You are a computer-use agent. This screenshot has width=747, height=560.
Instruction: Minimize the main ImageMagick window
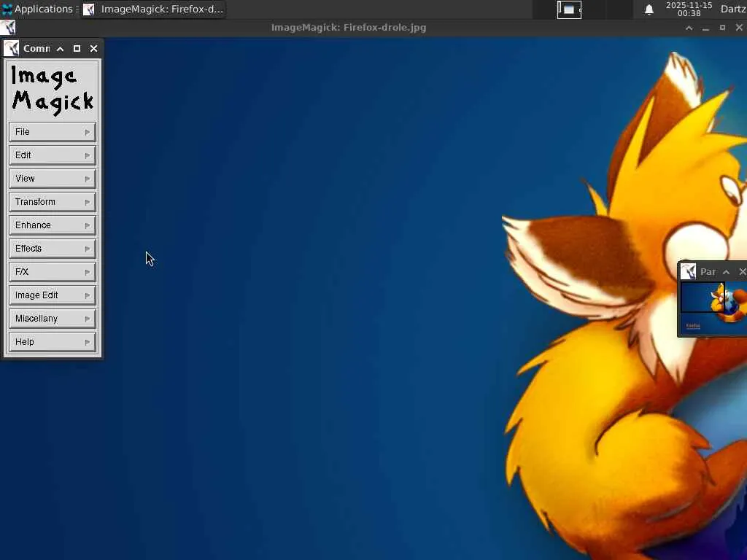pos(705,28)
